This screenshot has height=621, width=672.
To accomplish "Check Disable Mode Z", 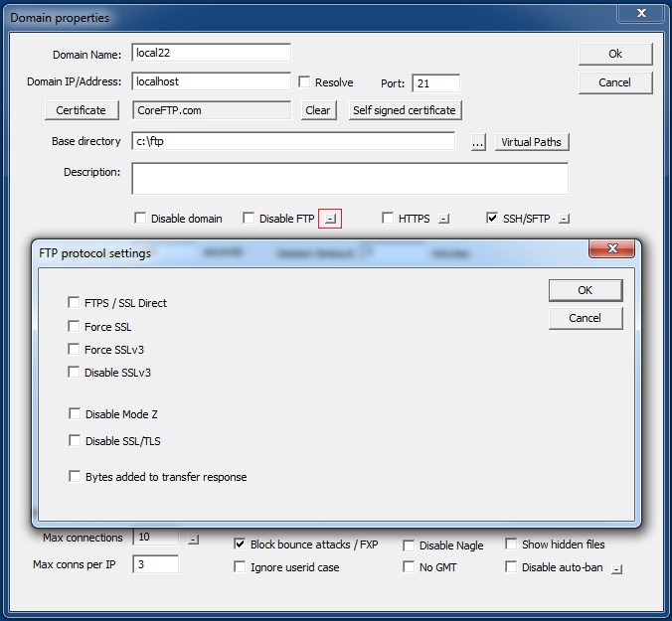I will (x=75, y=414).
